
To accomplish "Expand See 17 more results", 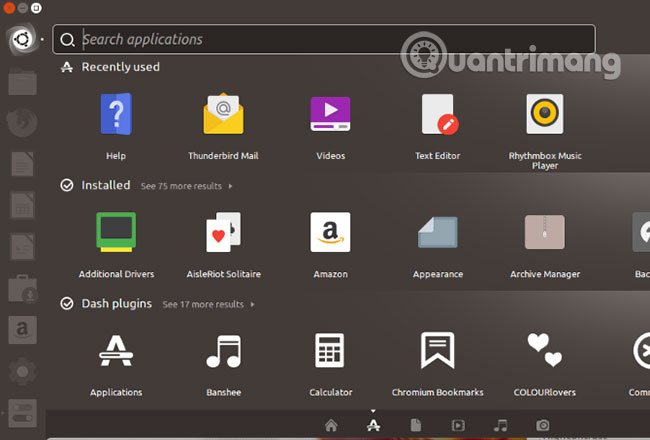I will click(208, 304).
